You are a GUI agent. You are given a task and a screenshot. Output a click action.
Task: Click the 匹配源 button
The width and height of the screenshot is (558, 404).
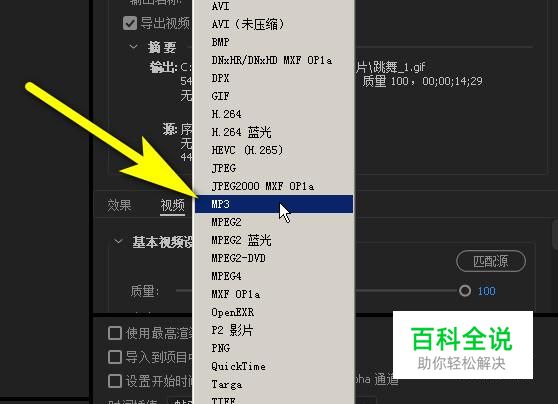tap(491, 261)
